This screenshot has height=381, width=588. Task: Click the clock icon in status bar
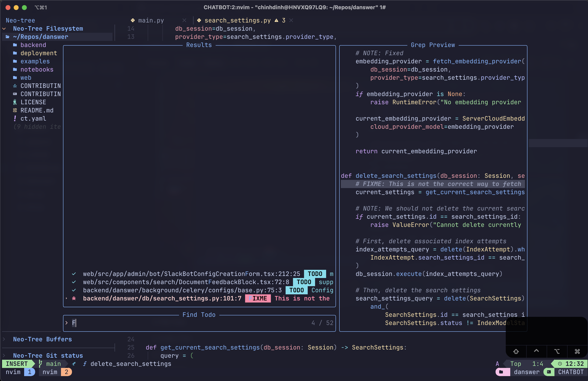(560, 364)
